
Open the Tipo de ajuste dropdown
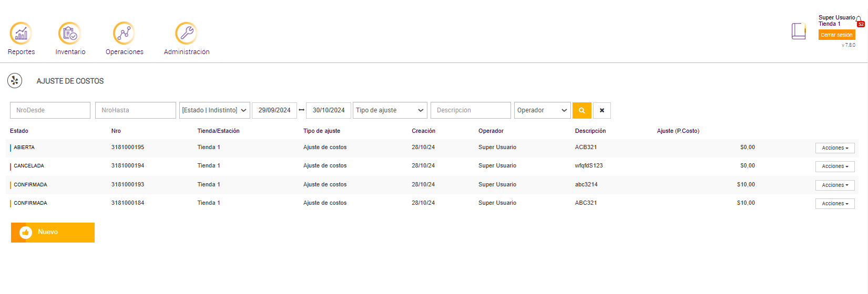pos(390,110)
